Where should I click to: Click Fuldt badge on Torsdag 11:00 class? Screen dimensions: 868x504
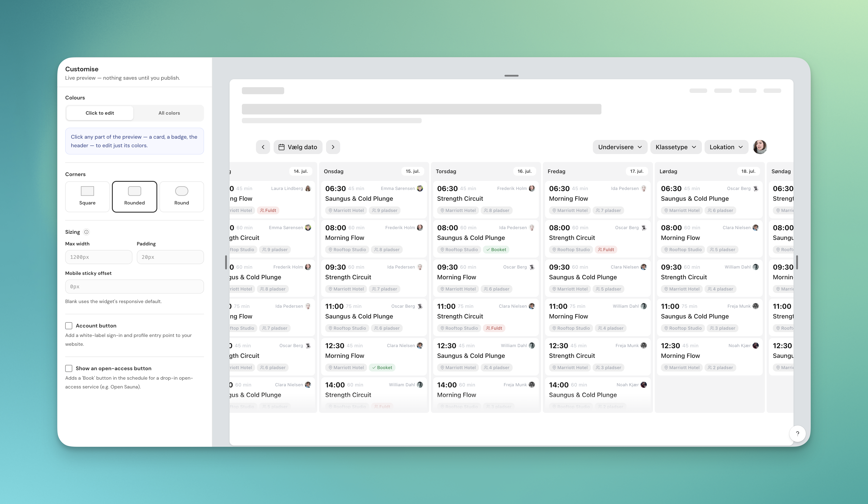(494, 328)
